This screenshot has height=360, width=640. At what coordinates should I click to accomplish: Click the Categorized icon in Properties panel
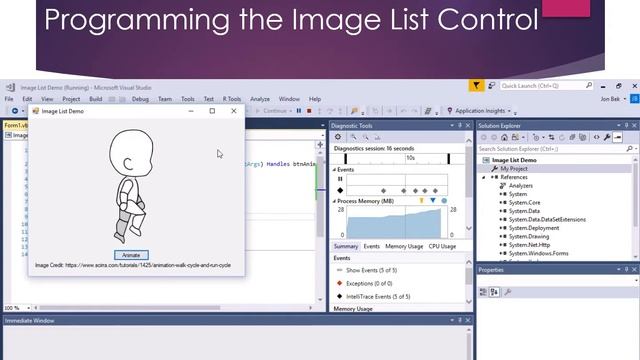(483, 292)
